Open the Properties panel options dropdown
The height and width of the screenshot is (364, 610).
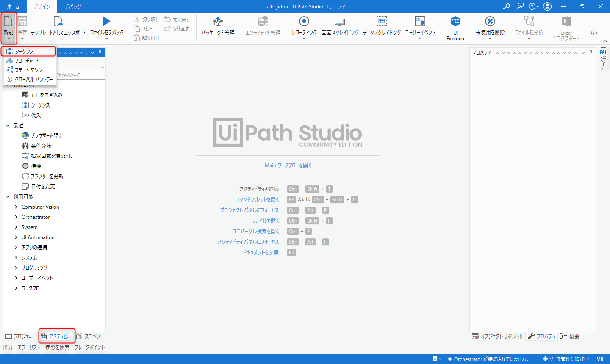[583, 52]
